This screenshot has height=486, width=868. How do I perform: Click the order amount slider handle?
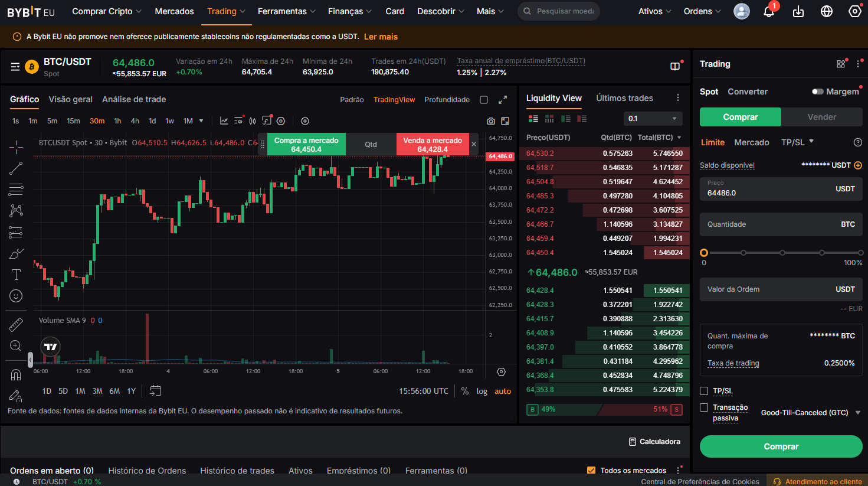click(x=704, y=253)
